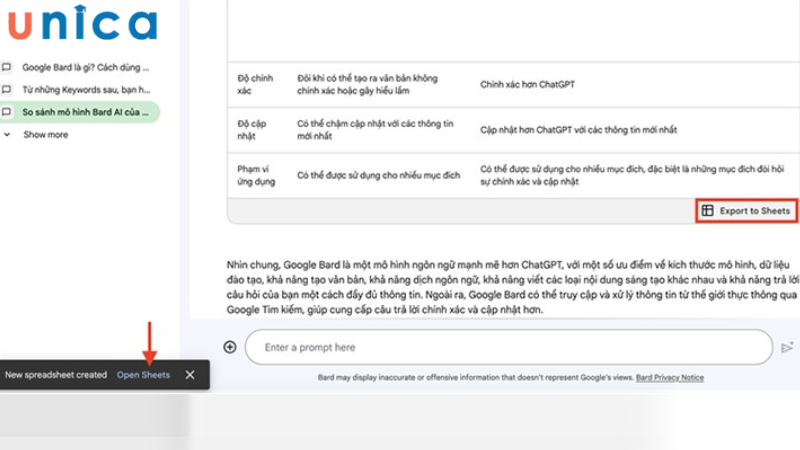Click the Unica logo

point(83,22)
